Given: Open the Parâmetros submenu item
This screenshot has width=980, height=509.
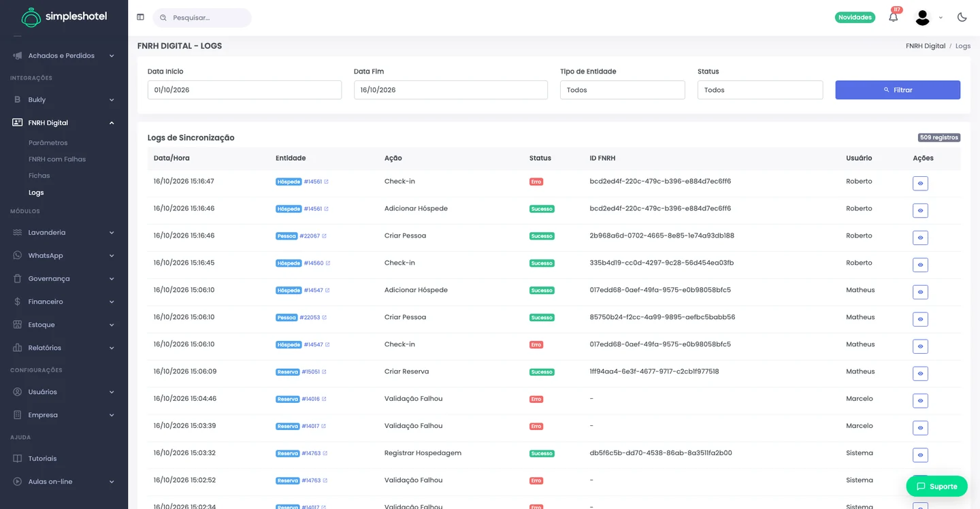Looking at the screenshot, I should click(x=48, y=143).
